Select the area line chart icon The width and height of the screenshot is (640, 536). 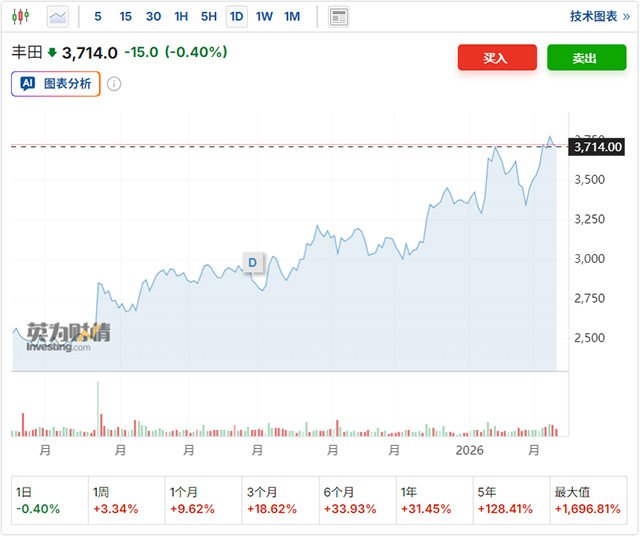[x=58, y=16]
